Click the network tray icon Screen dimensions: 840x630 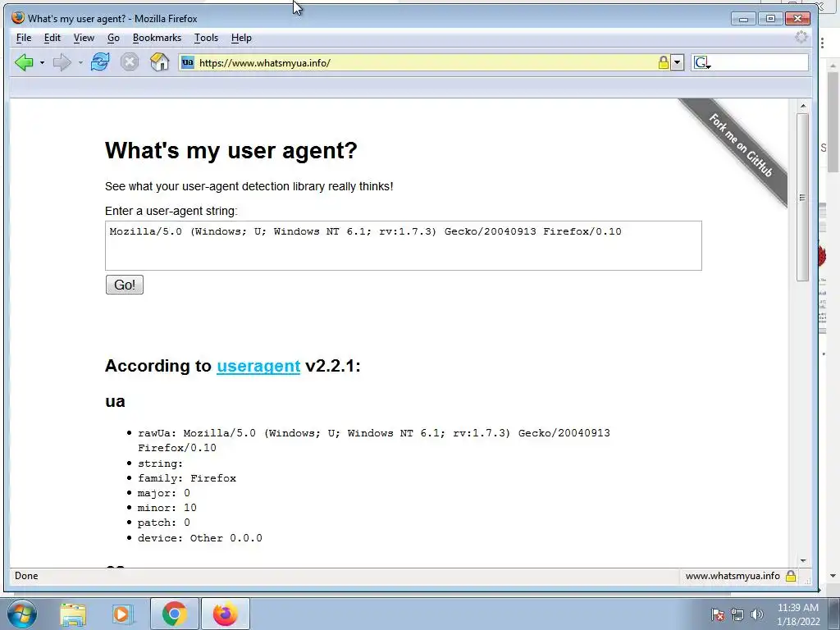click(737, 614)
